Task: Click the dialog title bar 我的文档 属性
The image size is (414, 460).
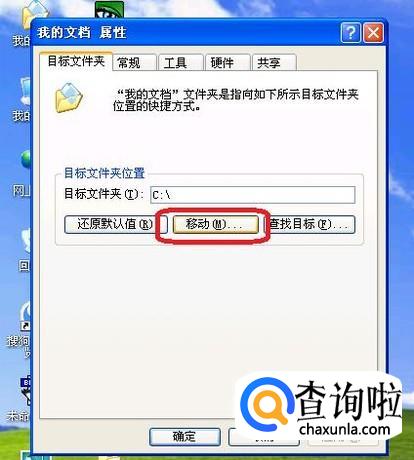Action: click(187, 33)
